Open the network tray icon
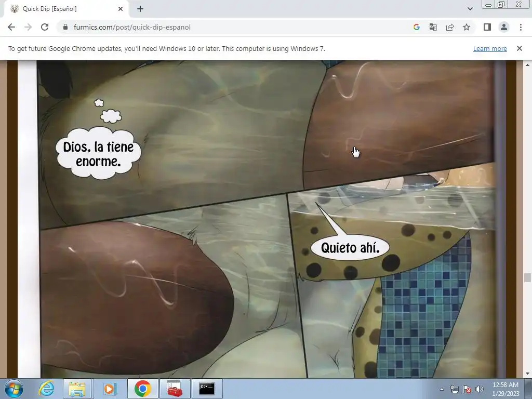 point(454,389)
